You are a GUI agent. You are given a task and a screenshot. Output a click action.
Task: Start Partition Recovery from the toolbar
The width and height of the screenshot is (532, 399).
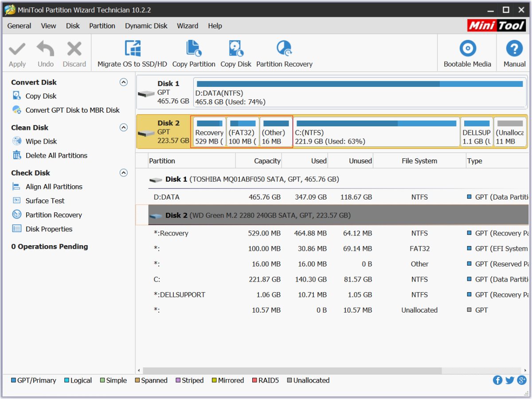(x=284, y=49)
